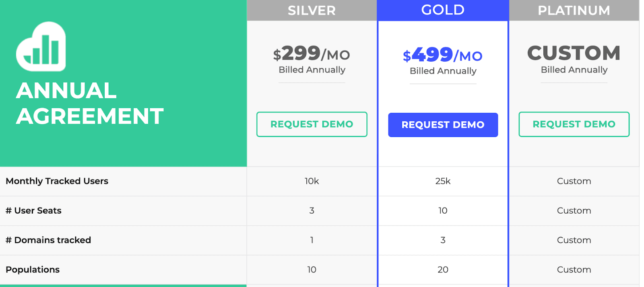This screenshot has height=287, width=644.
Task: Click the CUSTOM Platinum price text
Action: point(574,53)
